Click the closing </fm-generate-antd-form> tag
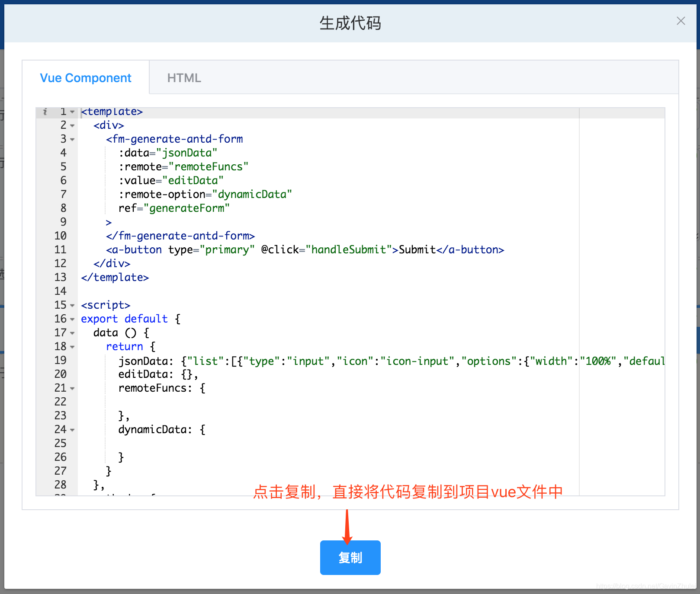The height and width of the screenshot is (594, 700). click(x=180, y=236)
